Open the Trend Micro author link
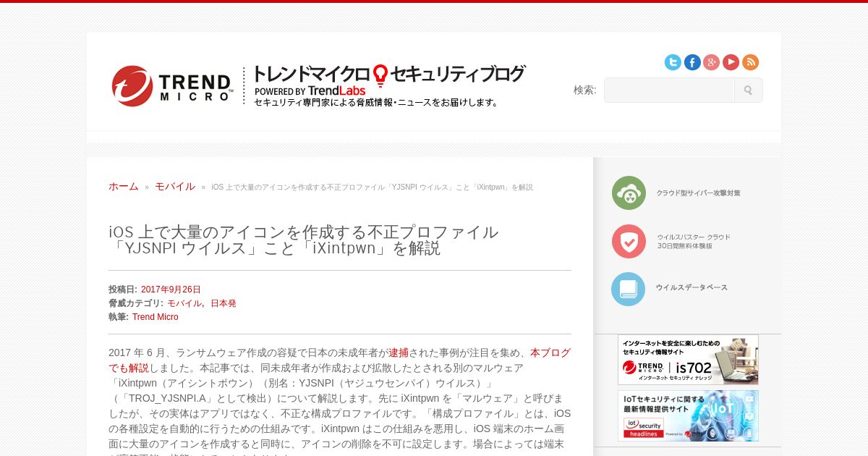This screenshot has width=868, height=456. tap(156, 317)
